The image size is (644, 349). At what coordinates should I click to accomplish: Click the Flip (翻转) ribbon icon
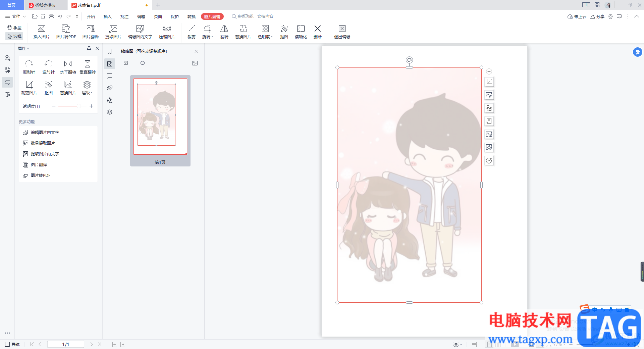224,32
